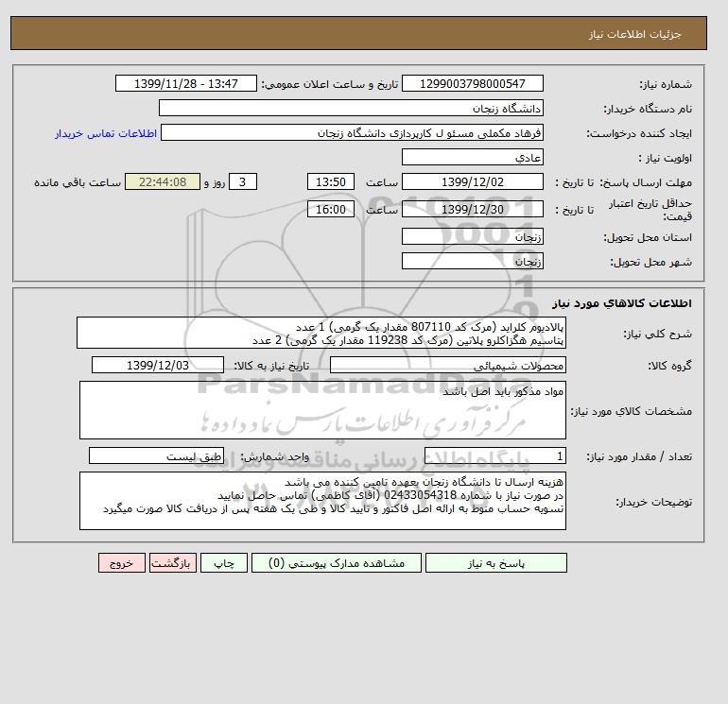Click the label شرح کلی نیاز

click(x=657, y=334)
